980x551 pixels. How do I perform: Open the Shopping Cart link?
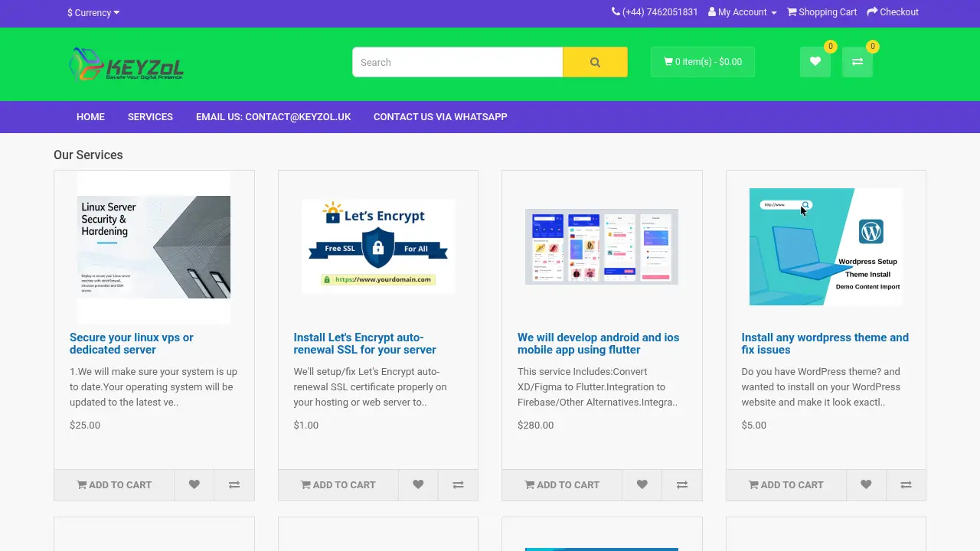pyautogui.click(x=822, y=12)
